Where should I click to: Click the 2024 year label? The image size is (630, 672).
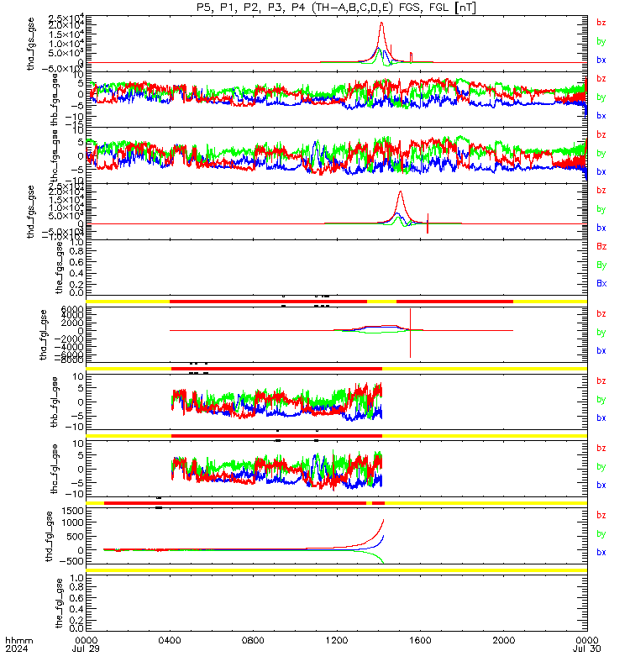tap(17, 648)
